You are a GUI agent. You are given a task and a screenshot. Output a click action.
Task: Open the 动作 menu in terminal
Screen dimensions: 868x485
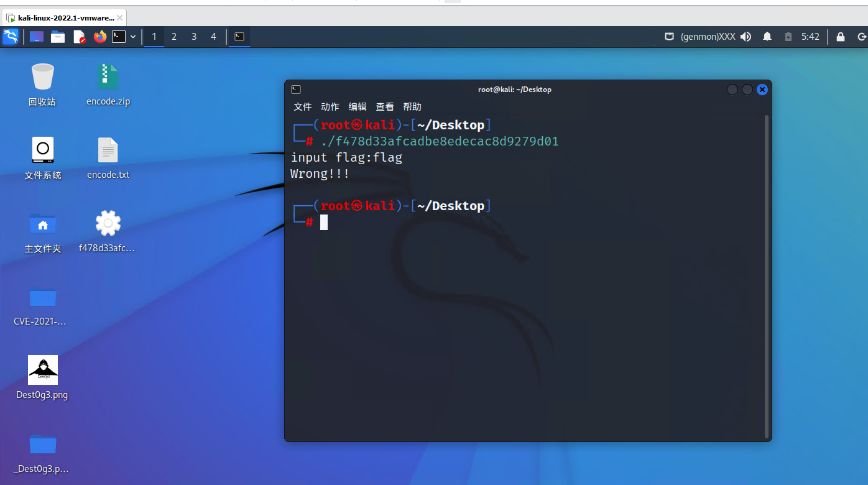point(330,106)
